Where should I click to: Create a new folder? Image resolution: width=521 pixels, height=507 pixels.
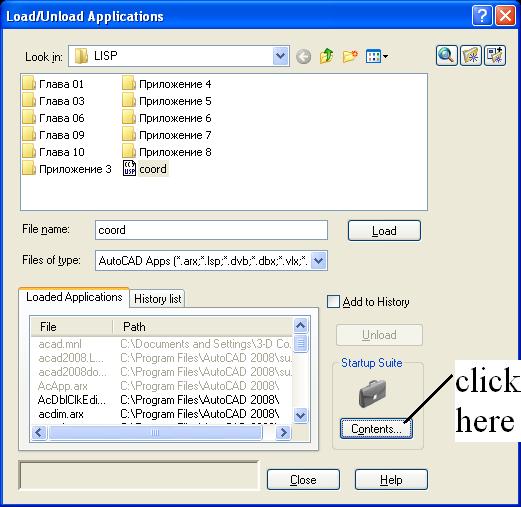click(350, 56)
